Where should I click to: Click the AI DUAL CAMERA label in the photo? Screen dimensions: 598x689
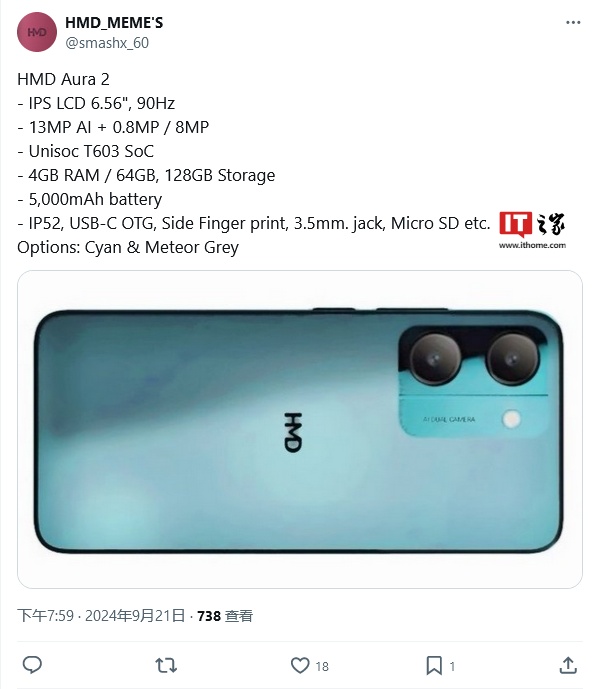(x=449, y=419)
